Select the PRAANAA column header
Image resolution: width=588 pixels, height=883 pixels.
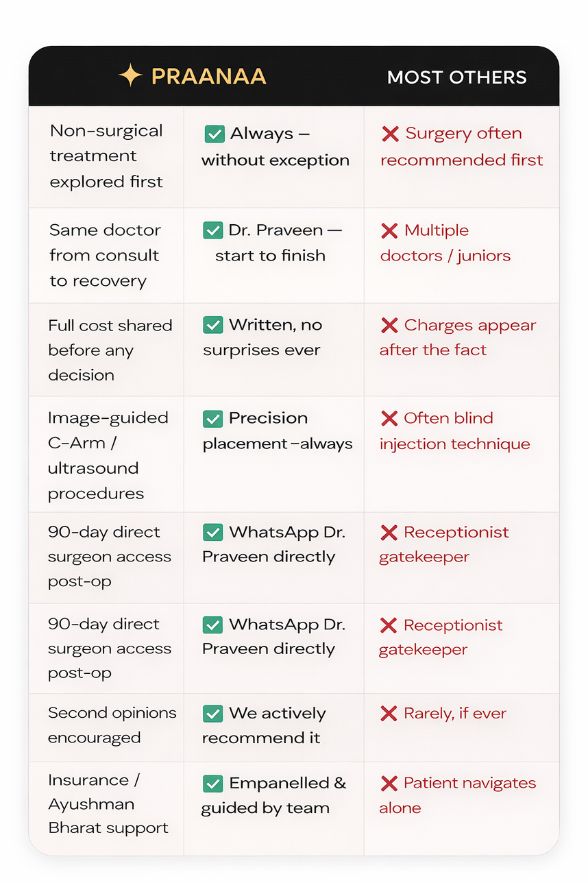click(x=208, y=76)
